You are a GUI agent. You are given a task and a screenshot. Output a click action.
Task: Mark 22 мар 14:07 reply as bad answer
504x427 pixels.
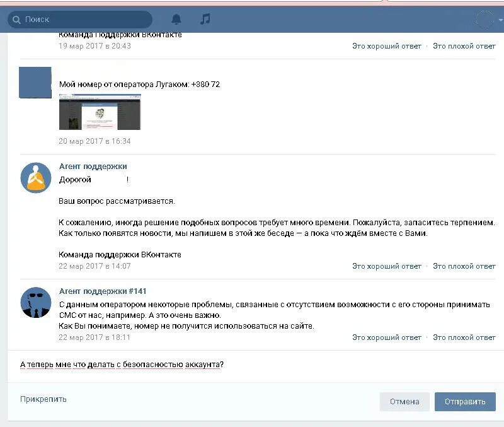464,266
